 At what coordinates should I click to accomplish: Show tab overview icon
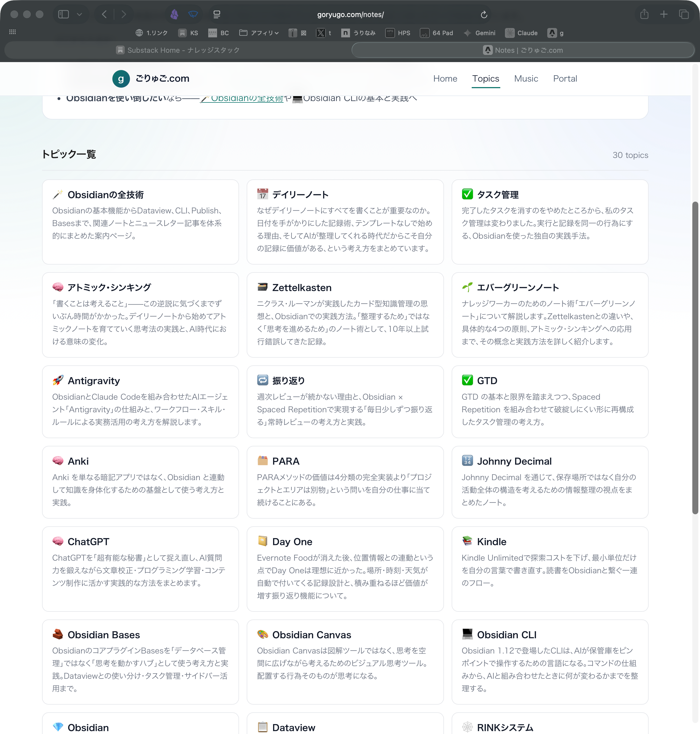pyautogui.click(x=684, y=14)
